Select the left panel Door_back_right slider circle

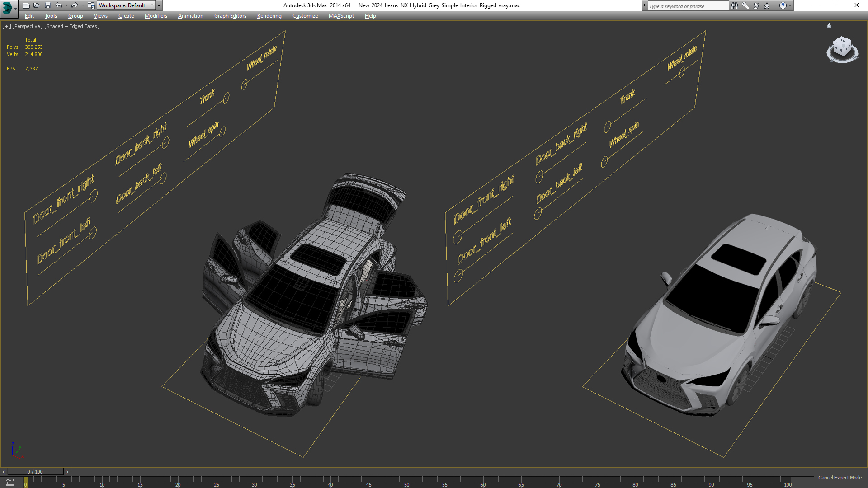(x=165, y=143)
